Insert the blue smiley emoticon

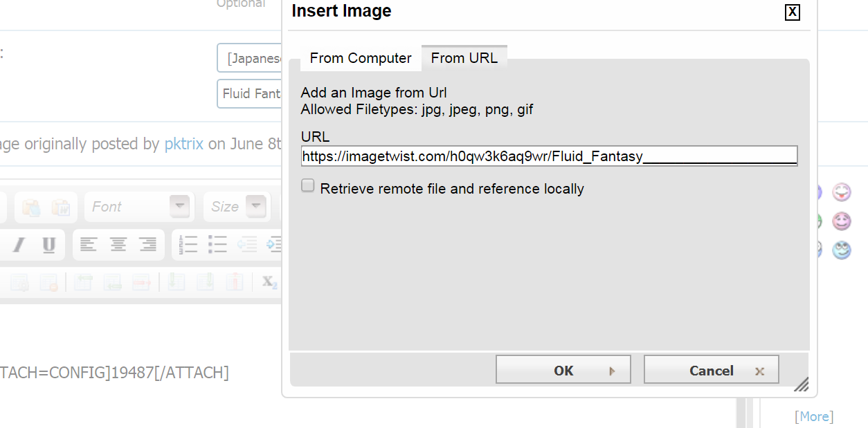pyautogui.click(x=842, y=250)
